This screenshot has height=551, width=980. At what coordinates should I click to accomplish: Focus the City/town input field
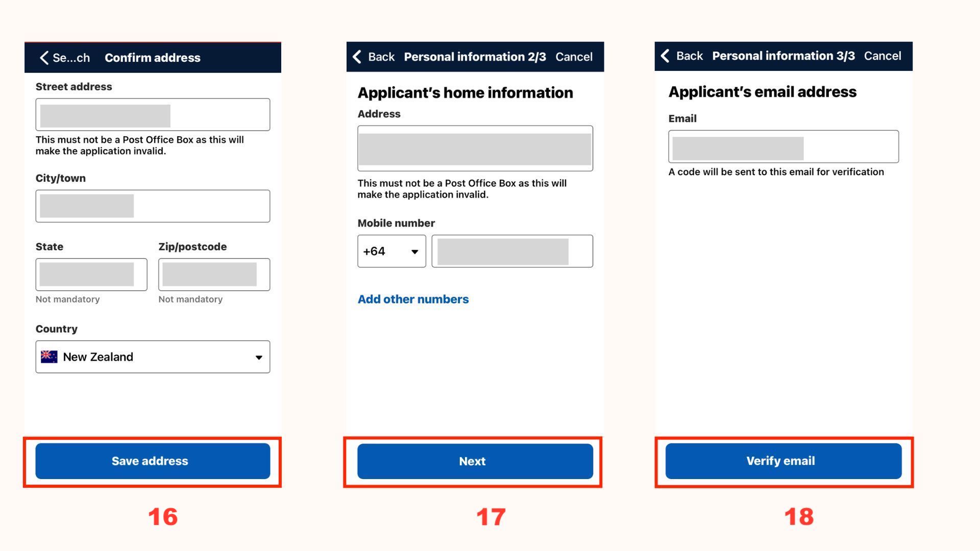coord(153,206)
